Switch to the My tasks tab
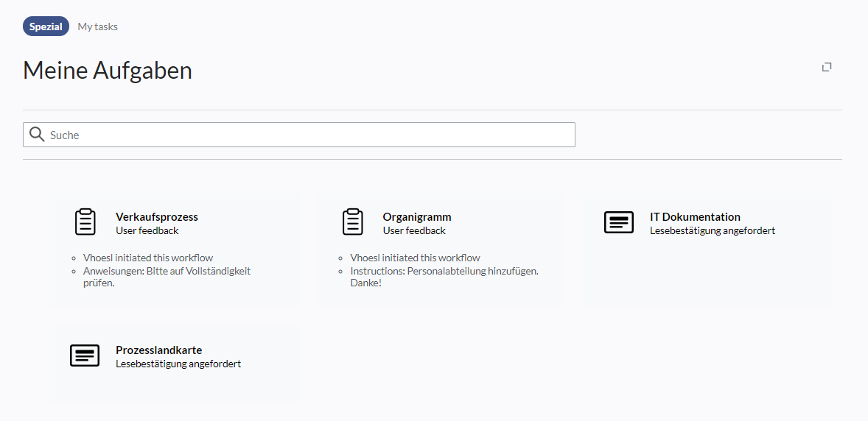 [98, 26]
